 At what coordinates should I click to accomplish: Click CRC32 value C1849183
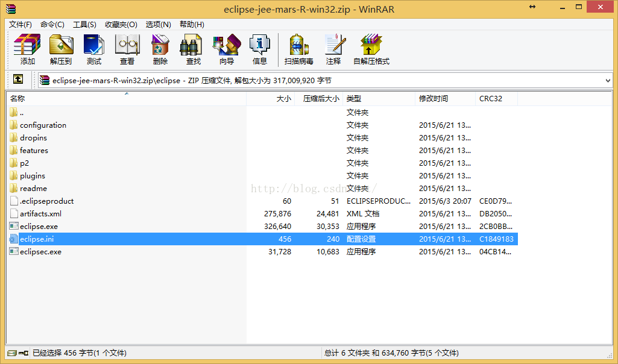(x=496, y=239)
